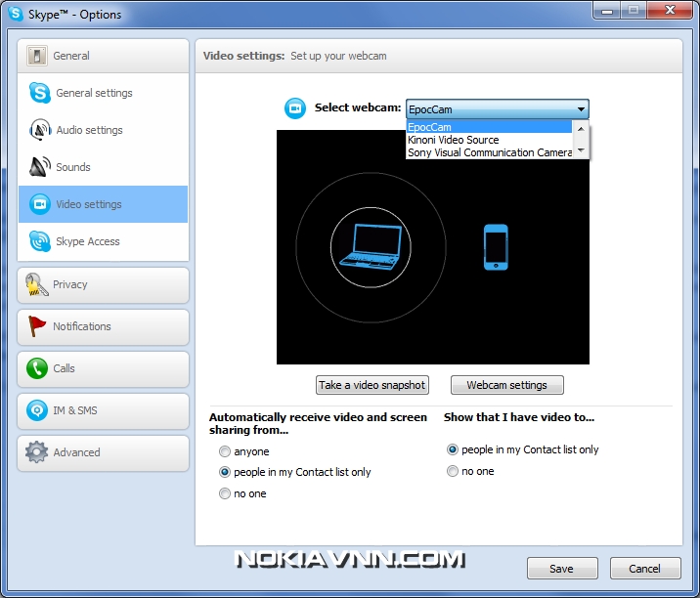Expand the Privacy category
The width and height of the screenshot is (700, 598).
point(103,284)
